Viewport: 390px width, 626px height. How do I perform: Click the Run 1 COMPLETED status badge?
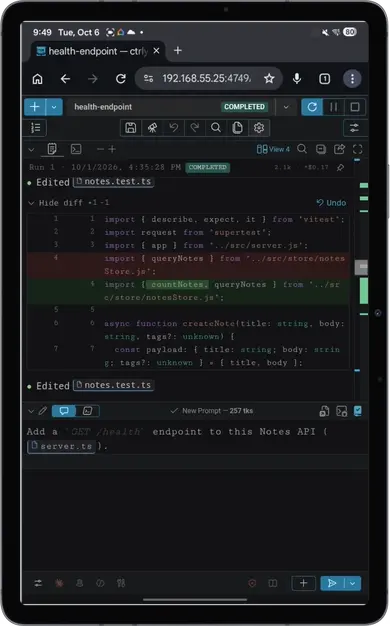pos(208,167)
